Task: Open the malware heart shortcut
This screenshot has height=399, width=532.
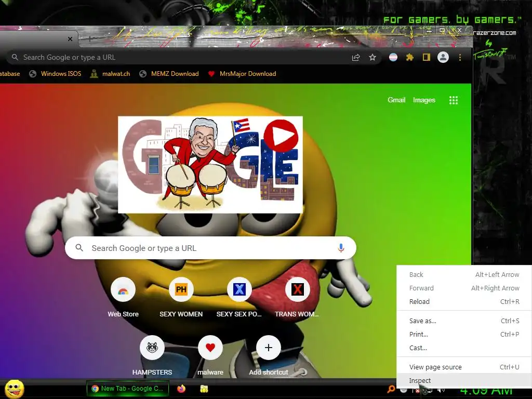Action: (210, 348)
